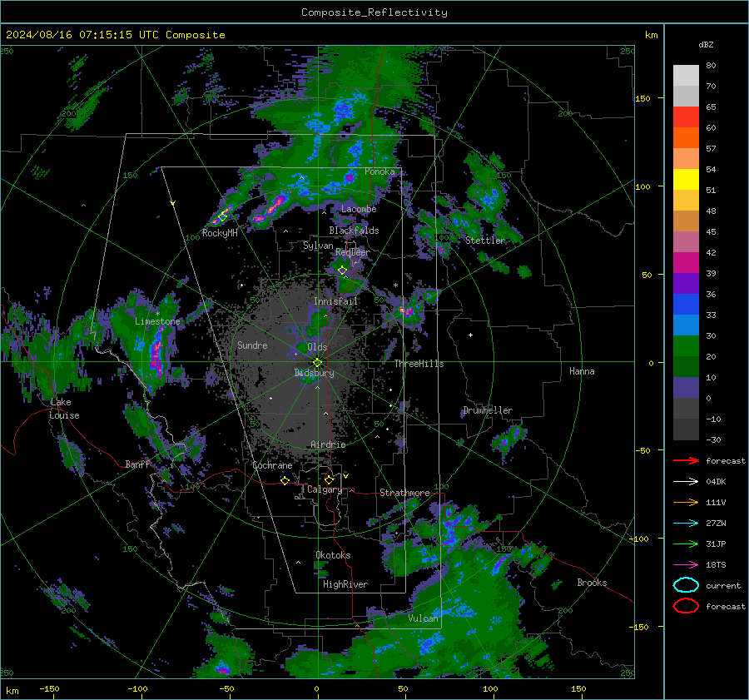Image resolution: width=749 pixels, height=700 pixels.
Task: Click the Airdrie label
Action: (328, 444)
